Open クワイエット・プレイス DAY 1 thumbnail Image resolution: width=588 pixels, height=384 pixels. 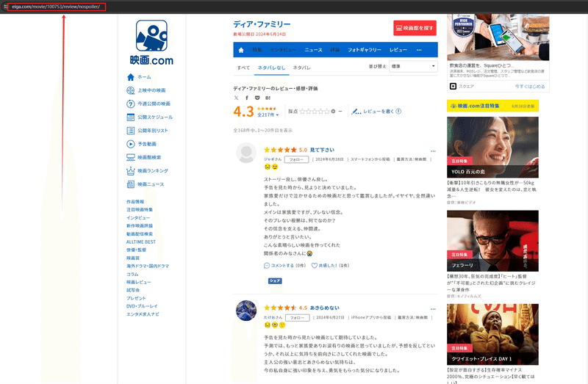pyautogui.click(x=492, y=335)
